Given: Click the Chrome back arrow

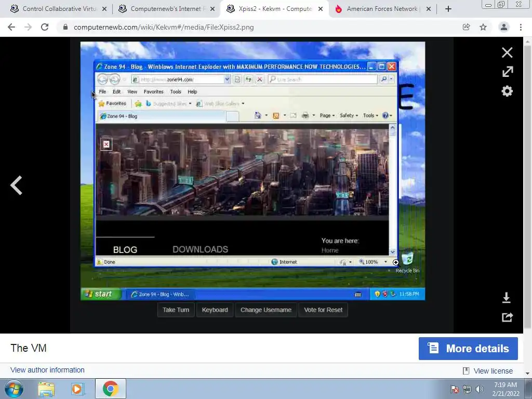Looking at the screenshot, I should coord(11,27).
